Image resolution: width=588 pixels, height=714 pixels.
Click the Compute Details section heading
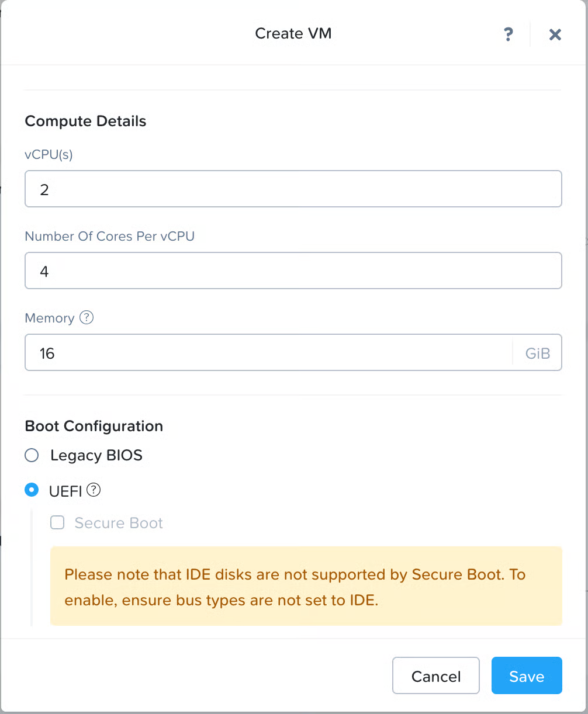click(x=85, y=122)
